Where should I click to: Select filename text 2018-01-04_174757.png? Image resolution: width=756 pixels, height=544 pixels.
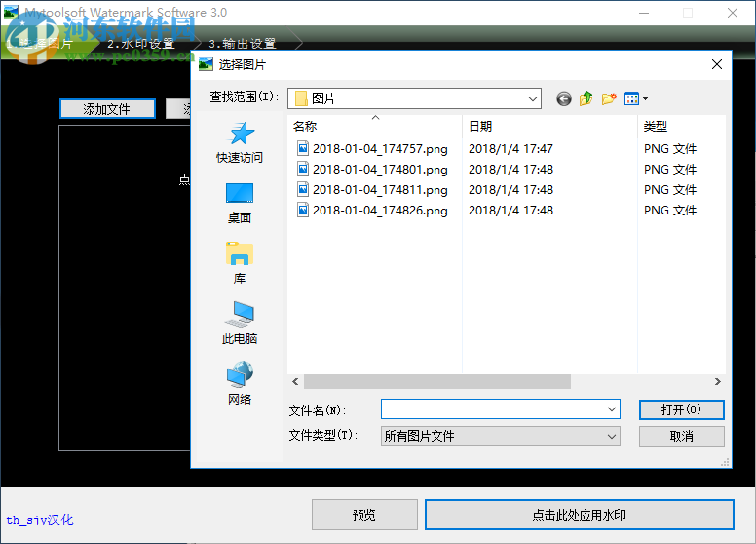(x=380, y=149)
